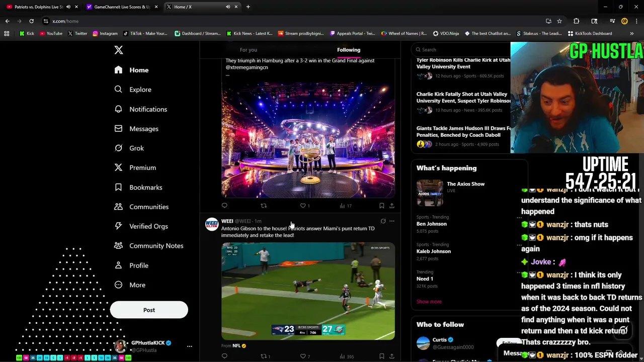The image size is (644, 362).
Task: Switch to the GameChannel Live Scores browser tab
Action: [122, 7]
